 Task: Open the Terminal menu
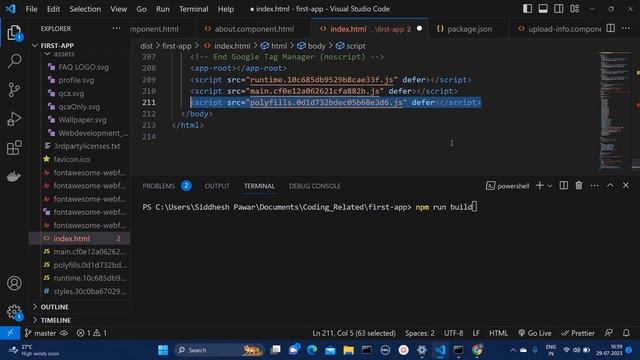[x=193, y=9]
